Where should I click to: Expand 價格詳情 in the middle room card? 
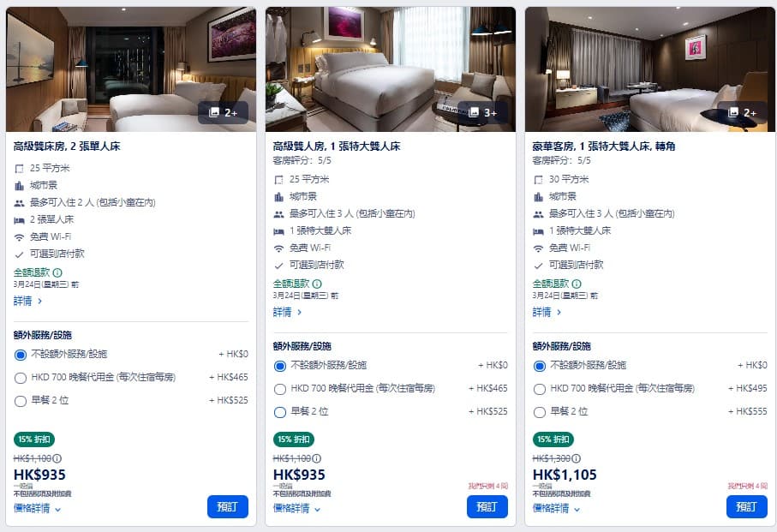click(x=297, y=508)
